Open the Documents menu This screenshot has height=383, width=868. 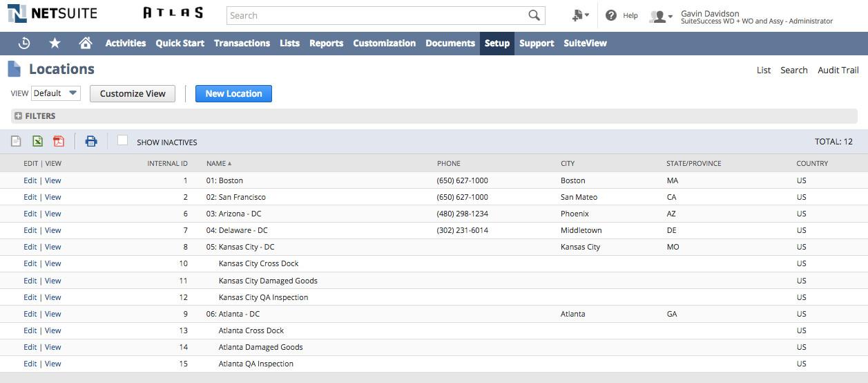(450, 43)
